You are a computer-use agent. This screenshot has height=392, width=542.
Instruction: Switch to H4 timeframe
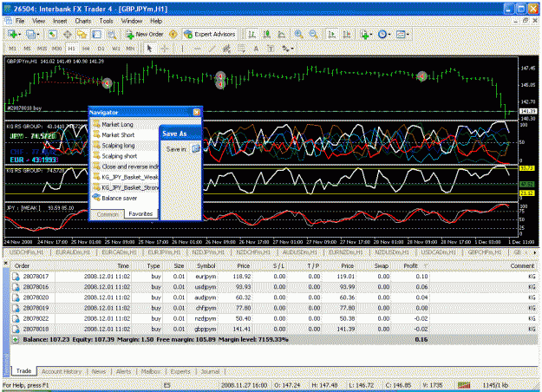[86, 49]
